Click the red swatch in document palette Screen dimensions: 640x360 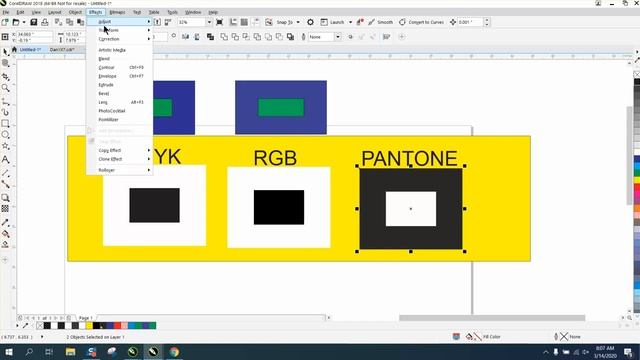point(117,325)
